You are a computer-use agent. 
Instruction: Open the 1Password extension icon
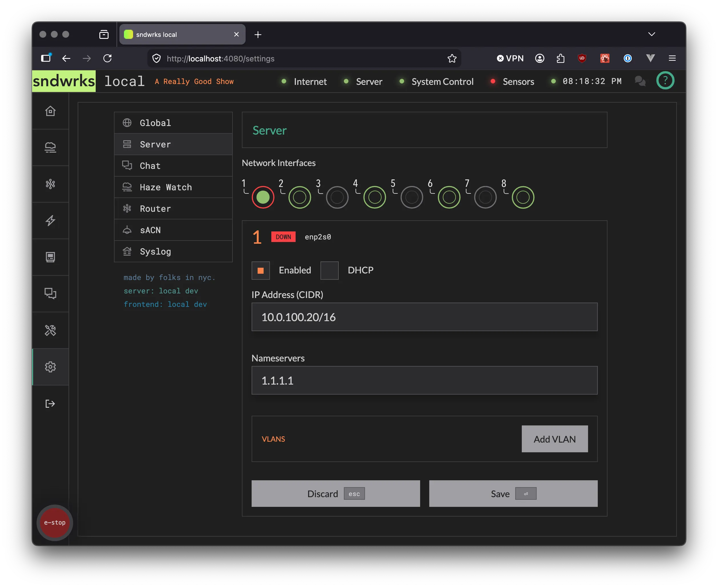[627, 59]
